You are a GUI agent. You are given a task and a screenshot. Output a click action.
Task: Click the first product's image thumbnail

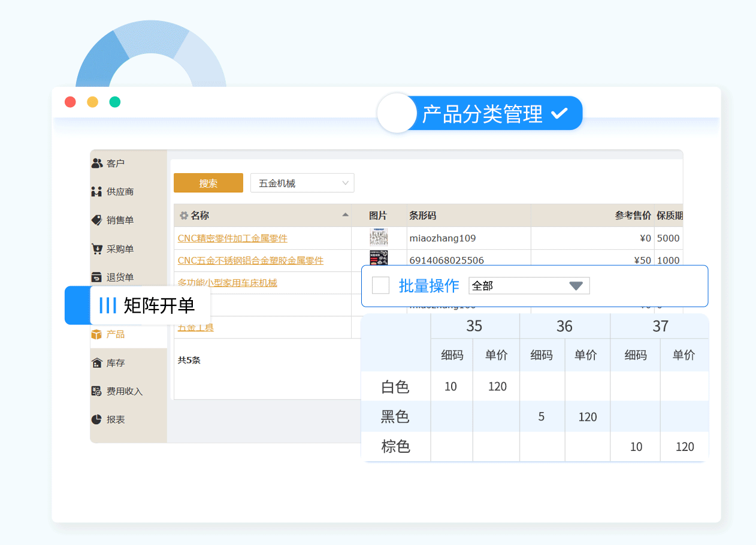[379, 238]
